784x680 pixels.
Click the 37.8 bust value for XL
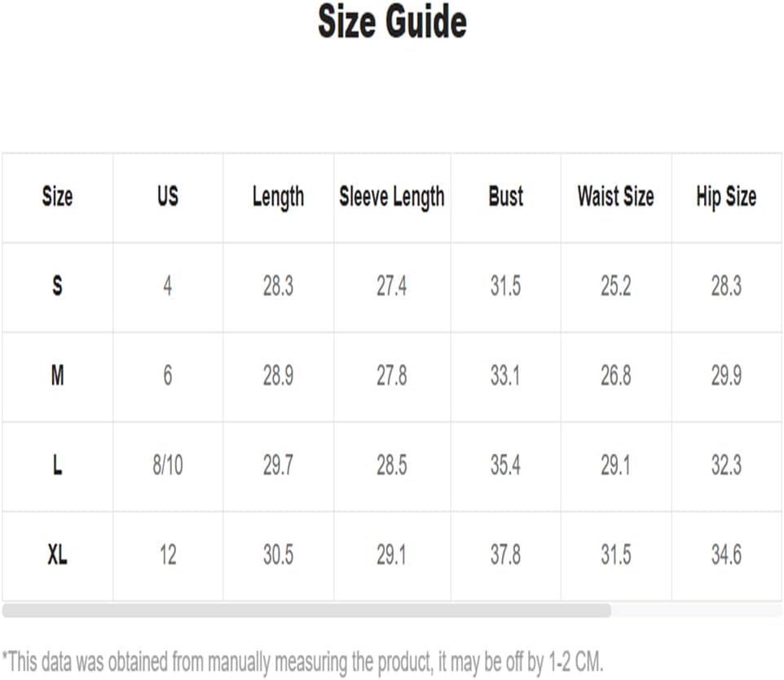[505, 555]
